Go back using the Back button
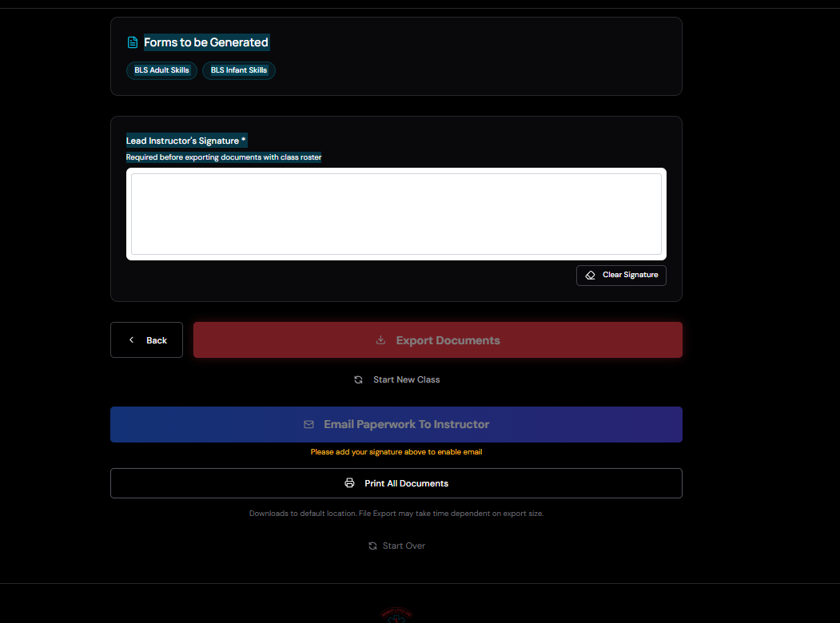The image size is (840, 623). (147, 340)
